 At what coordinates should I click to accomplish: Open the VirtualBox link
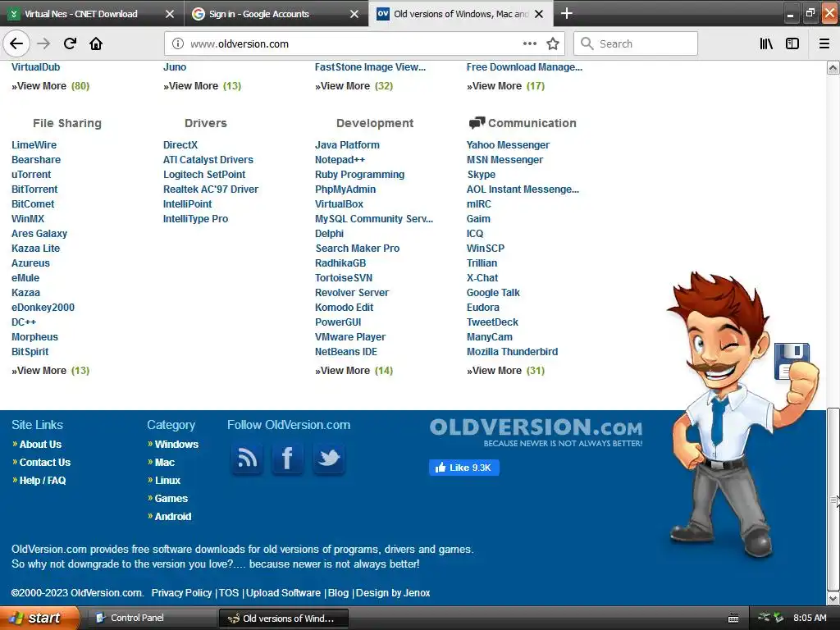point(339,204)
